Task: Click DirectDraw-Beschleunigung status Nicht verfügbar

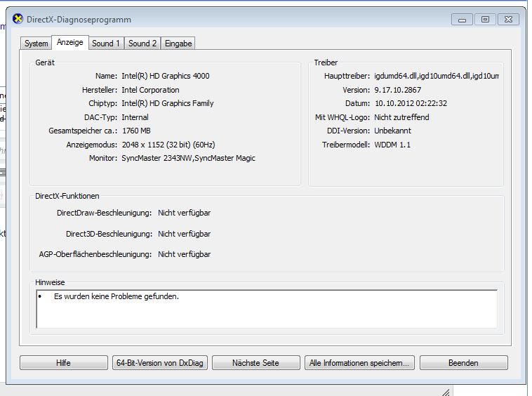Action: [184, 213]
